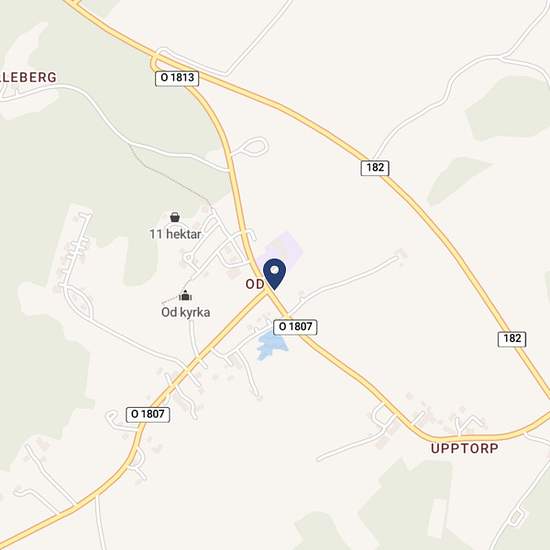Screen dimensions: 550x550
Task: Select the 11 hektar shopping basket icon
Action: point(175,217)
